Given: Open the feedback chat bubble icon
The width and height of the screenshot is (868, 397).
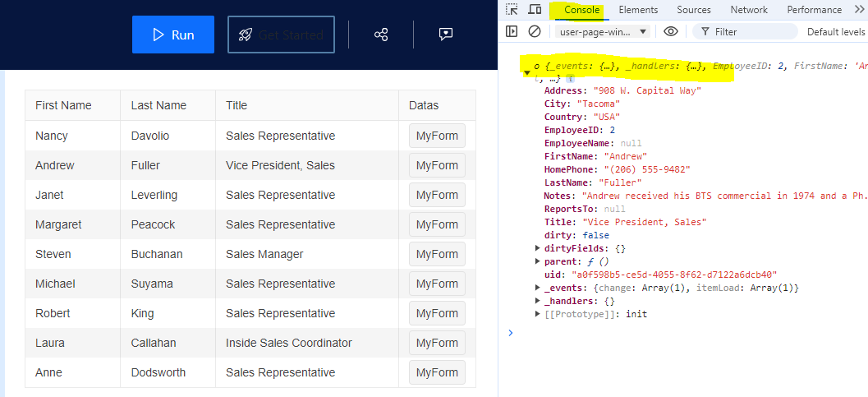Looking at the screenshot, I should click(446, 35).
